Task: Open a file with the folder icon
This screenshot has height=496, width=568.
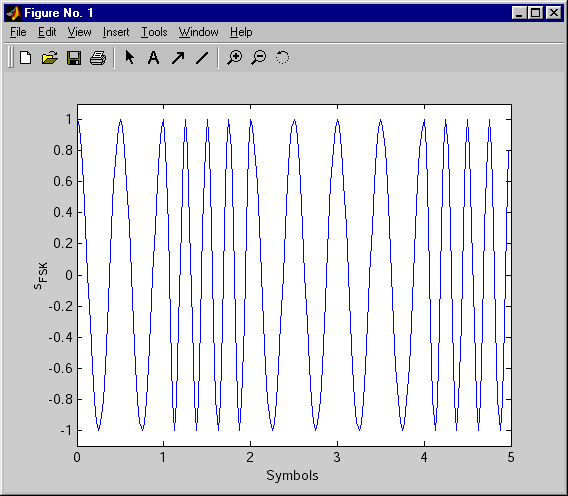Action: tap(50, 58)
